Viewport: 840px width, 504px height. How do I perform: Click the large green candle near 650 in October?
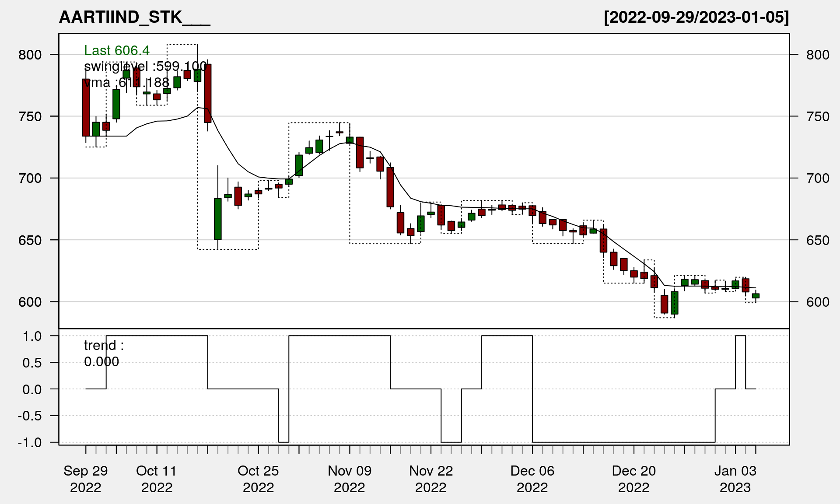tap(218, 219)
